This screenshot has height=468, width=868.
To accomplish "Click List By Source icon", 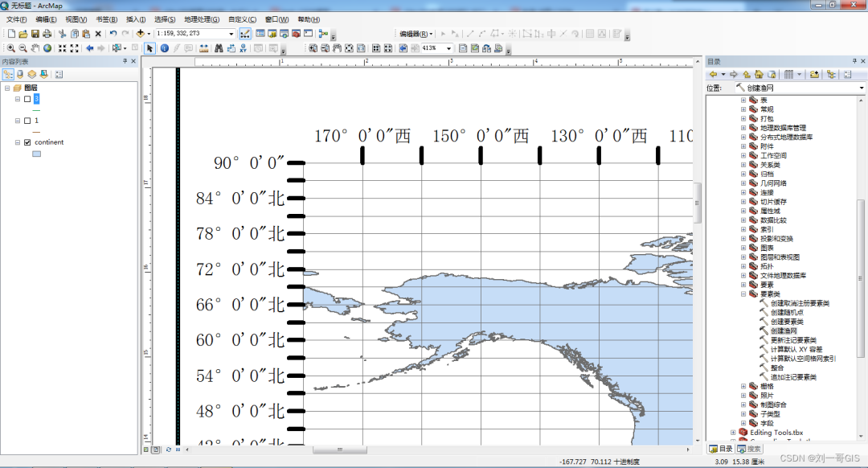I will [20, 74].
